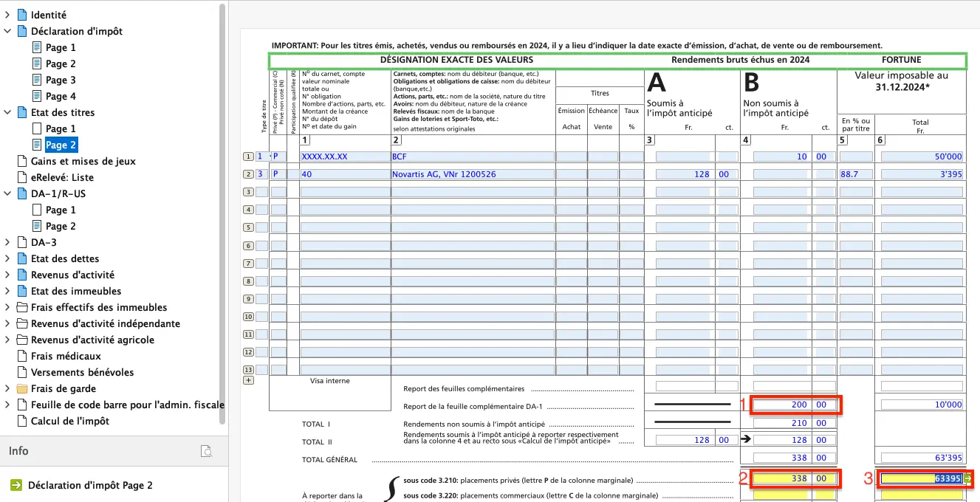
Task: Click the sidebar vertical scrollbar
Action: pyautogui.click(x=222, y=214)
